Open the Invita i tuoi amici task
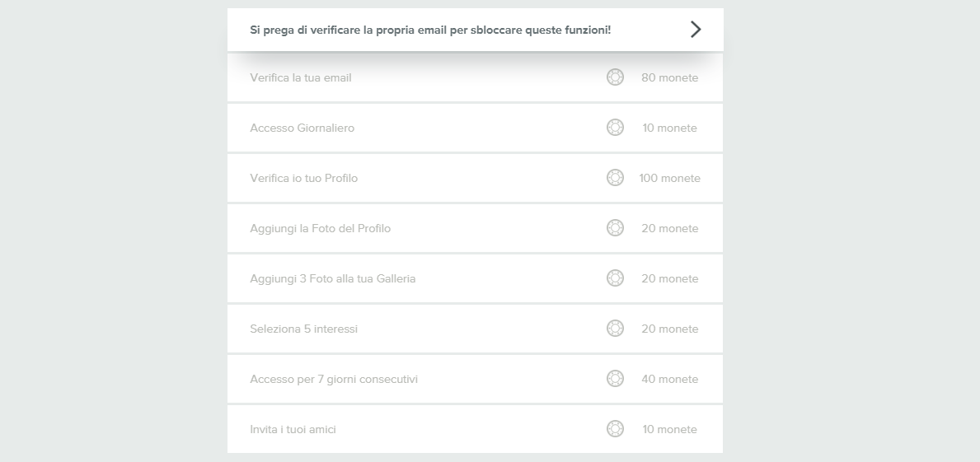 (293, 430)
